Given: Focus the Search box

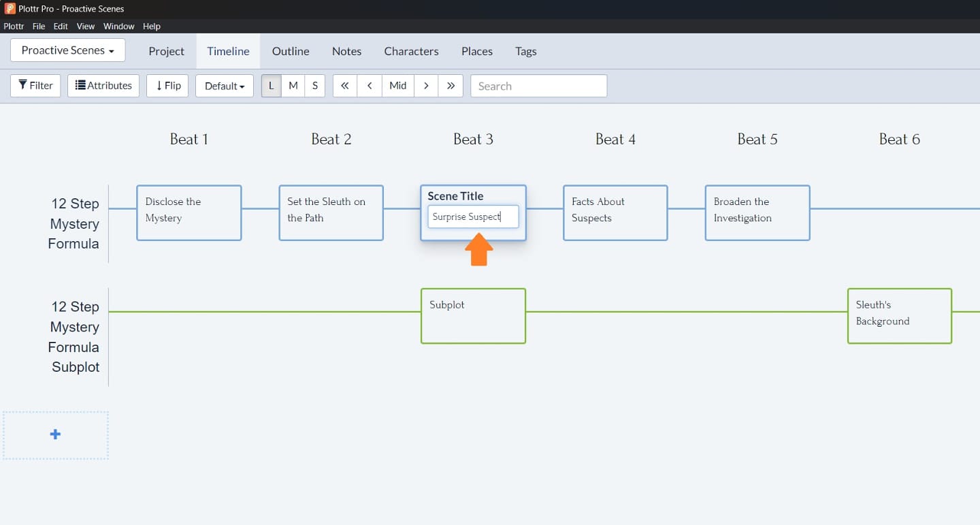Looking at the screenshot, I should pos(538,86).
